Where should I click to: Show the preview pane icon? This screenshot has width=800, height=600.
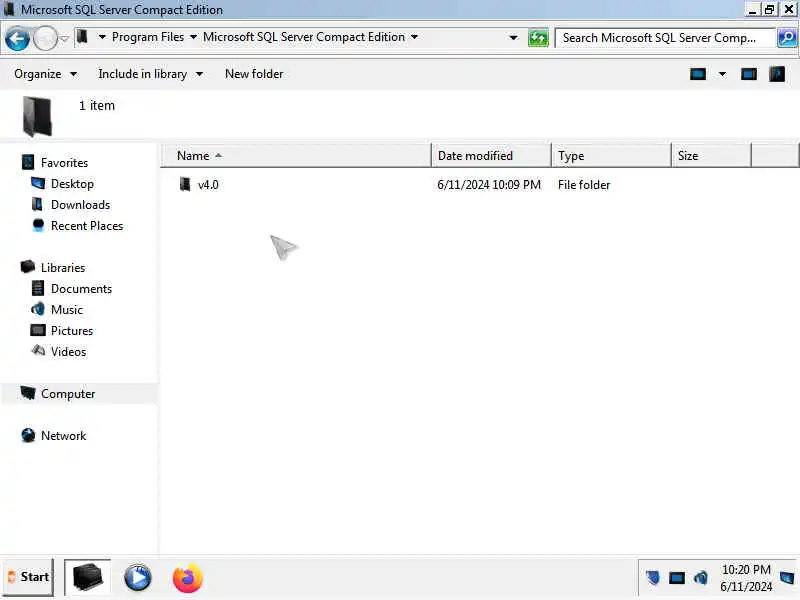coord(748,74)
